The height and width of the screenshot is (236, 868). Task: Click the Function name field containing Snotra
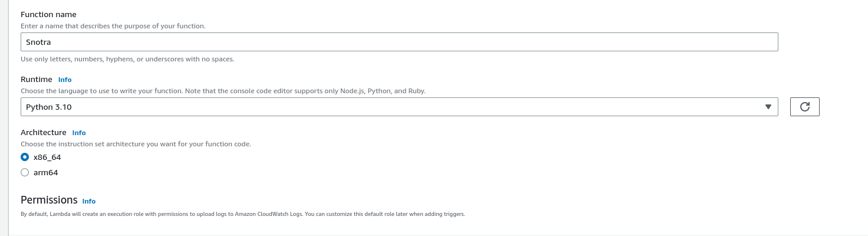[x=399, y=42]
